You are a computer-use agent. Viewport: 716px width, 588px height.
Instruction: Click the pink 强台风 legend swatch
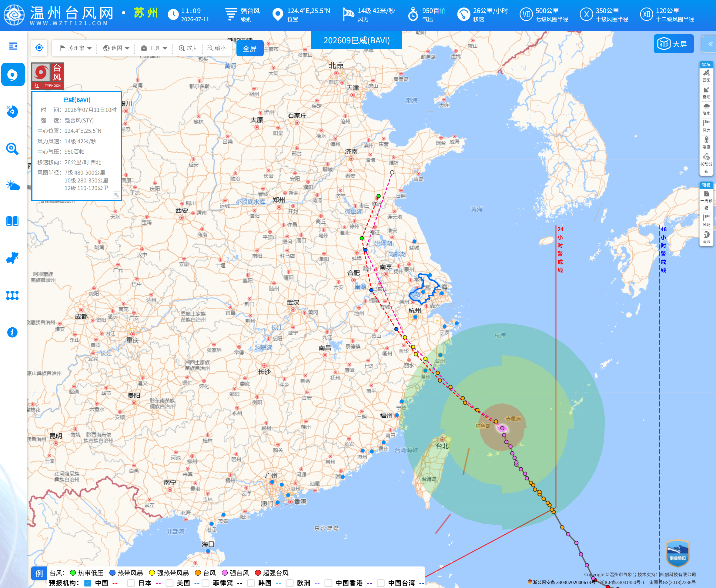(224, 573)
